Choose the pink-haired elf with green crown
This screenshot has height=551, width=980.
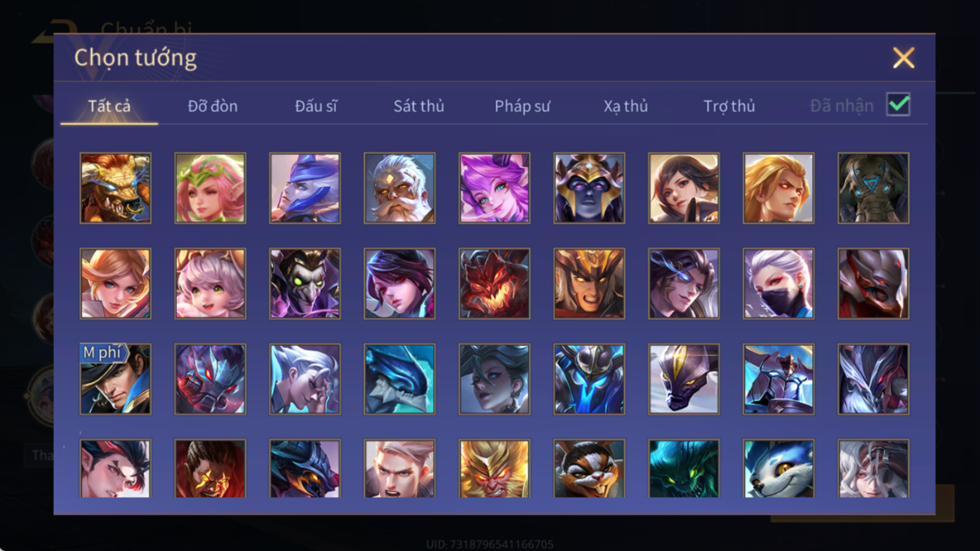(210, 188)
